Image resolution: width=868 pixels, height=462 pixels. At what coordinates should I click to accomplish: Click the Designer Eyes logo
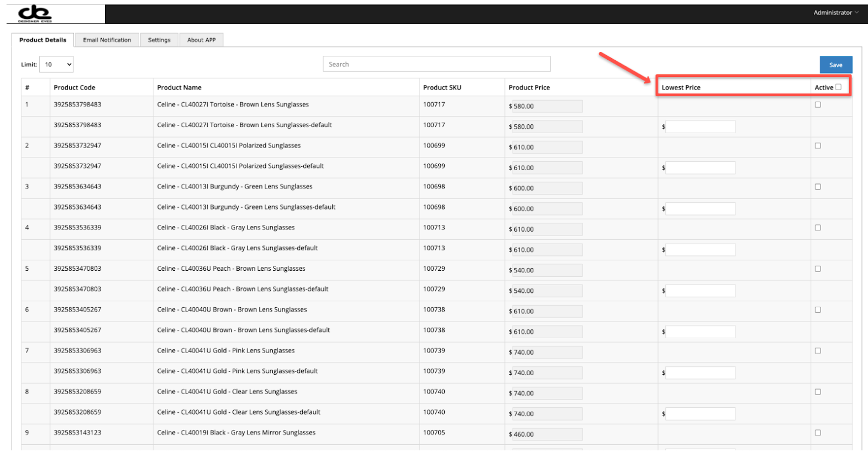pyautogui.click(x=35, y=14)
